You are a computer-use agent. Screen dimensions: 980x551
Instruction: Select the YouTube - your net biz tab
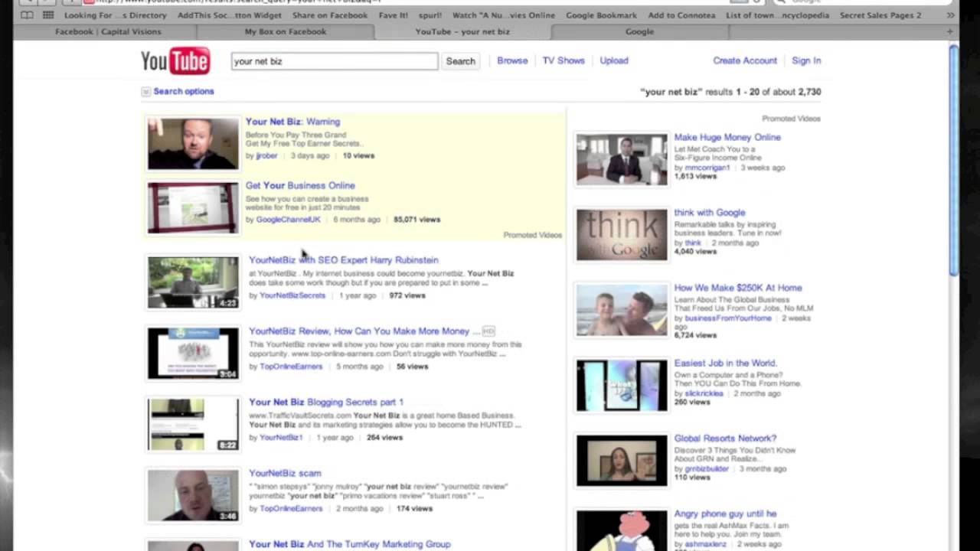462,31
